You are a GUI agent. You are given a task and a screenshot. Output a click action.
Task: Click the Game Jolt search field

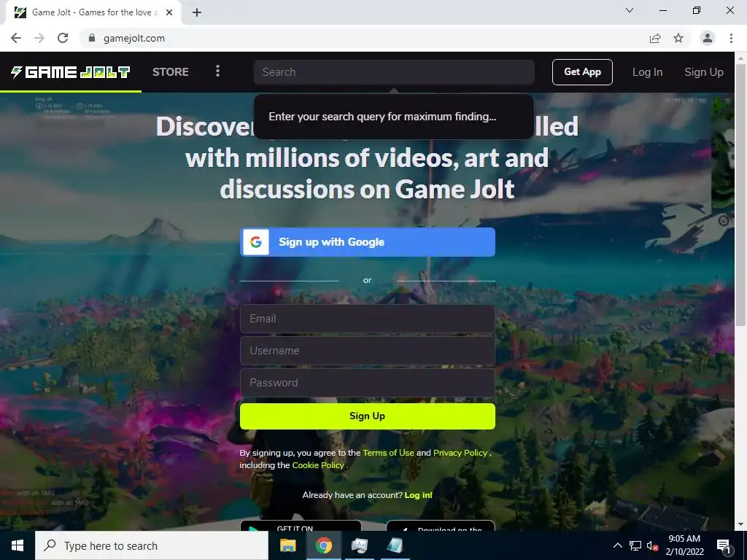coord(394,72)
